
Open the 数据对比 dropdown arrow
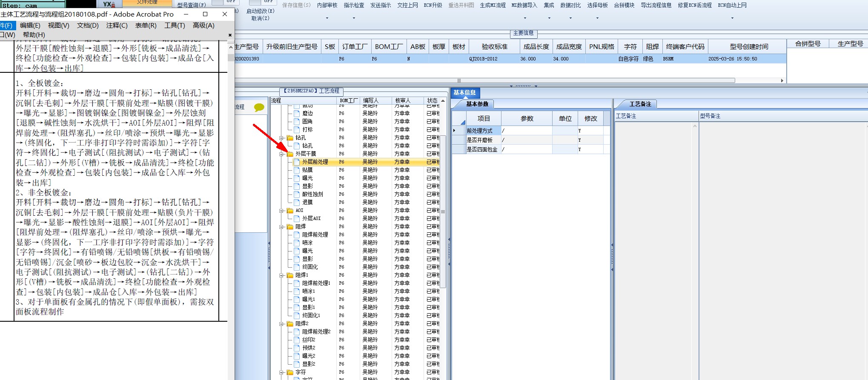570,18
